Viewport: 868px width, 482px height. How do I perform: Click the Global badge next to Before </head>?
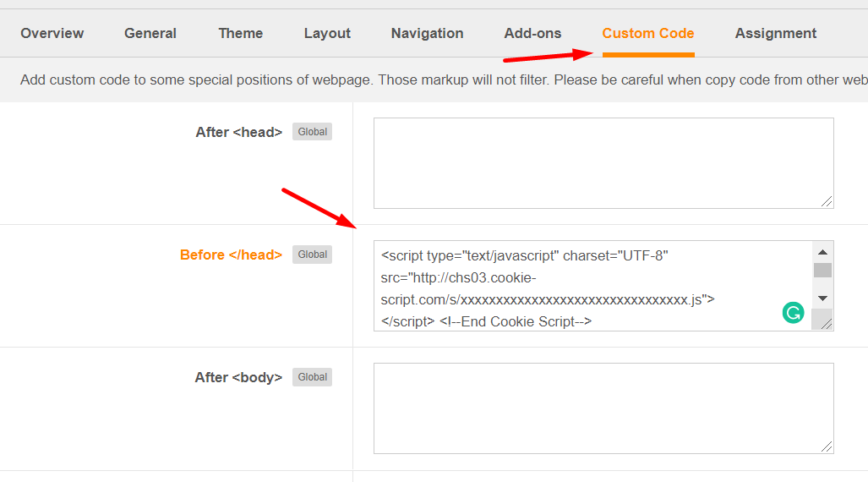pos(312,255)
